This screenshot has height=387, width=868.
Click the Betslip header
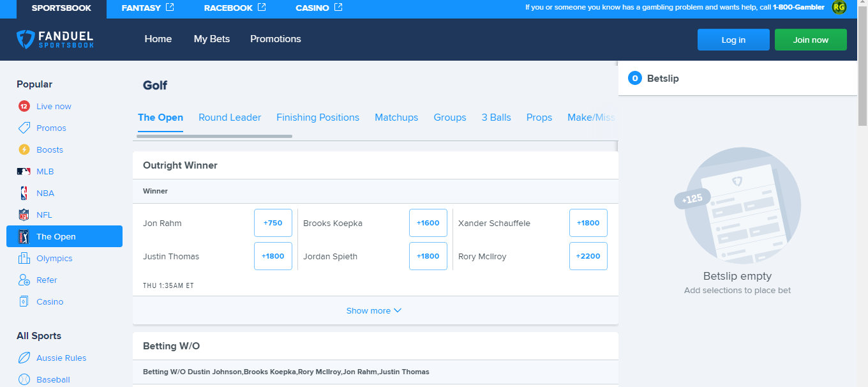click(737, 79)
